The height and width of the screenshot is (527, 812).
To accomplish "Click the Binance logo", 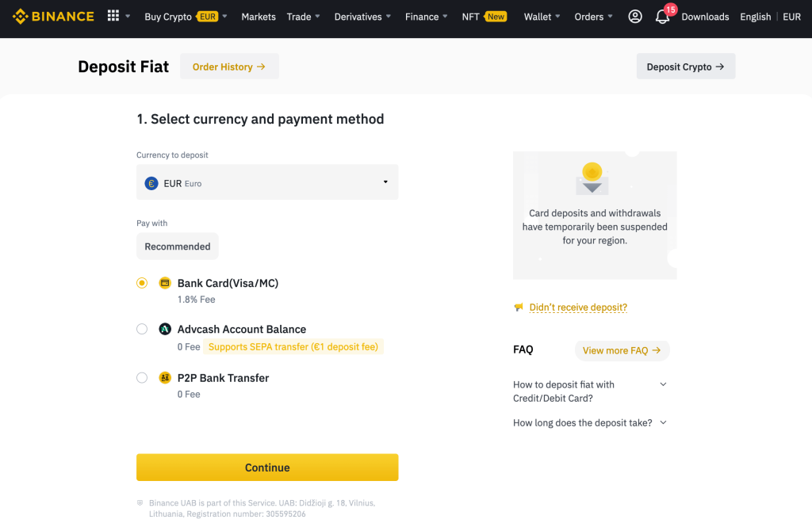I will click(53, 17).
